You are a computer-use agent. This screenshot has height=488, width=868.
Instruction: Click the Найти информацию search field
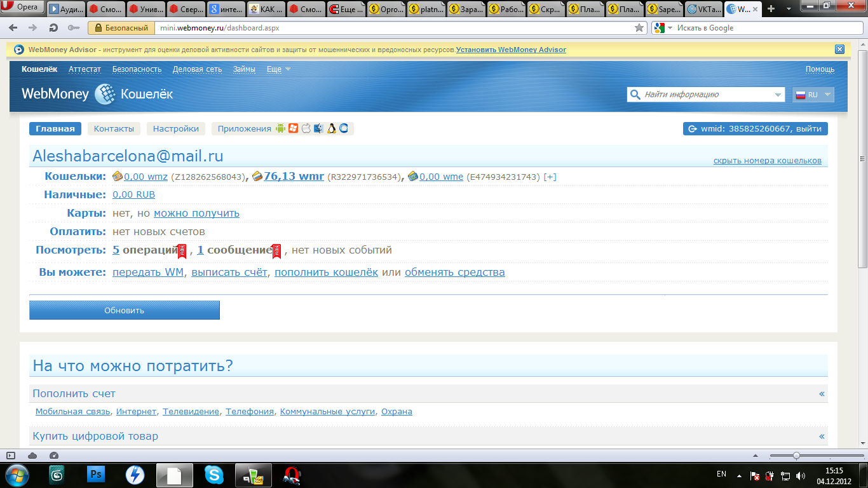(x=707, y=95)
